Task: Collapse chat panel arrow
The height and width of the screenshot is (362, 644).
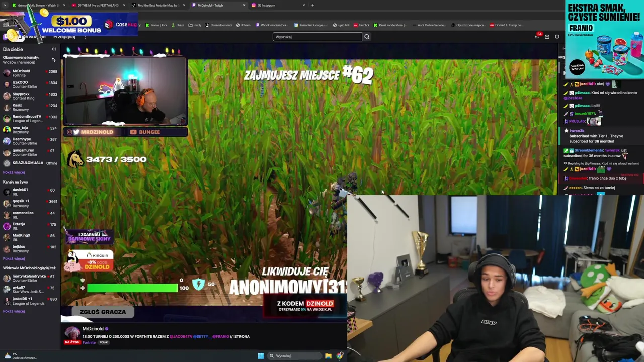Action: click(x=563, y=48)
